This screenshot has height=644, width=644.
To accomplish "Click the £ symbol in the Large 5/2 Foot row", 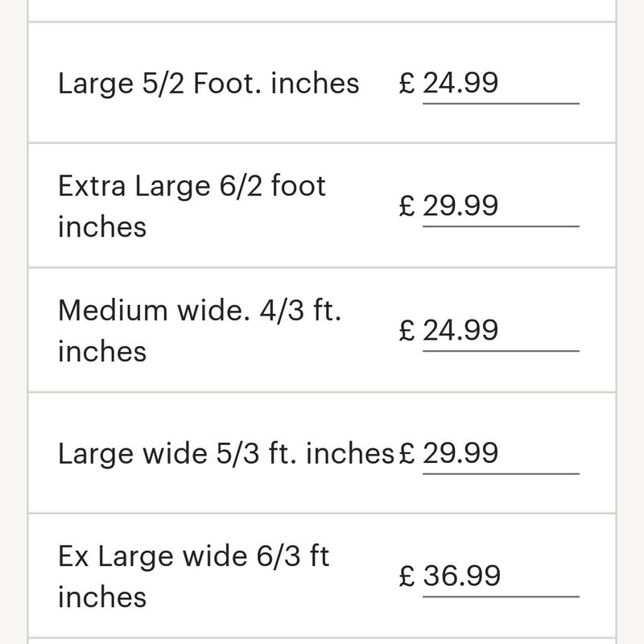I will 407,83.
